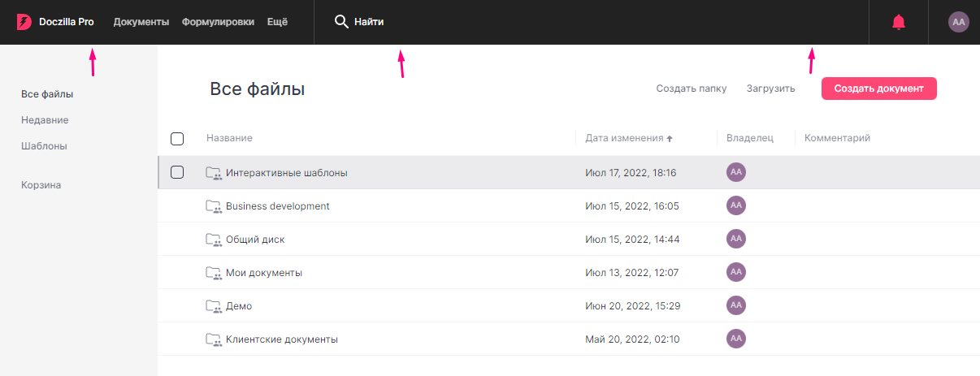The width and height of the screenshot is (980, 376).
Task: Toggle sort arrow next to Дата изменения
Action: coord(670,139)
